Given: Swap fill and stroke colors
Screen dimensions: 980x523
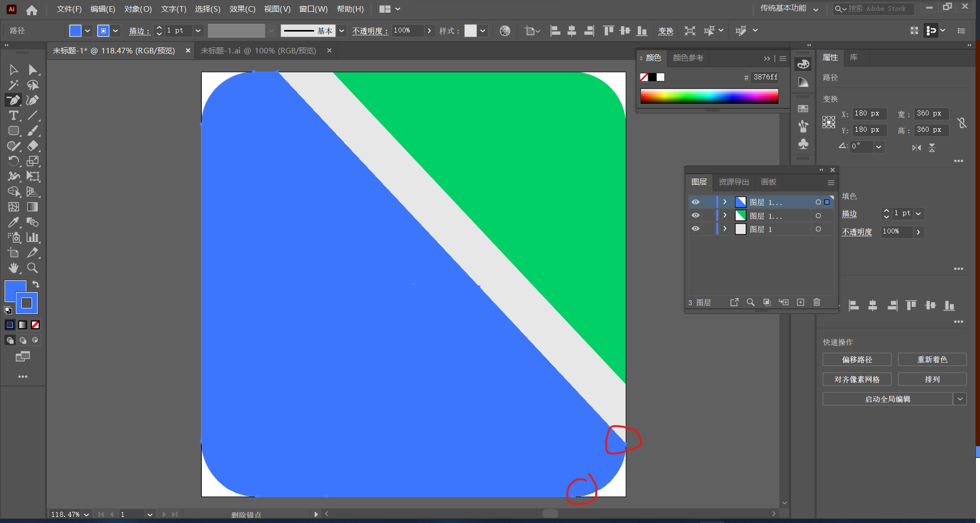Looking at the screenshot, I should point(36,284).
